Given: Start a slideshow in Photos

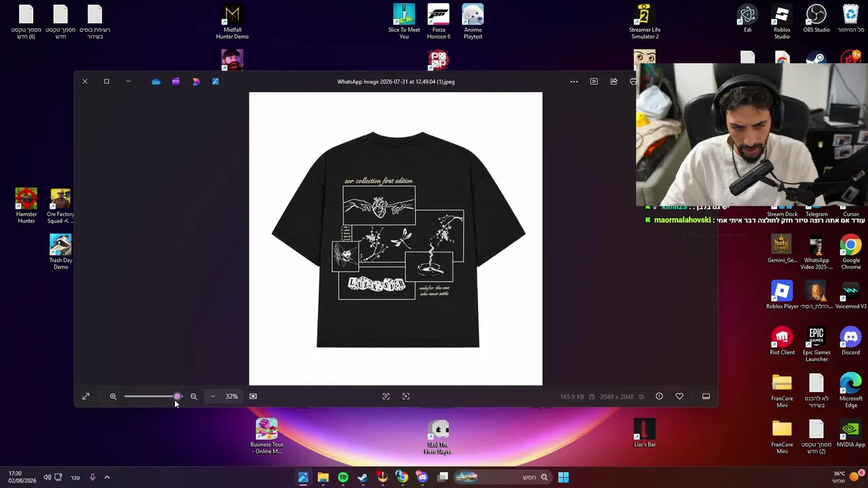Looking at the screenshot, I should click(594, 81).
